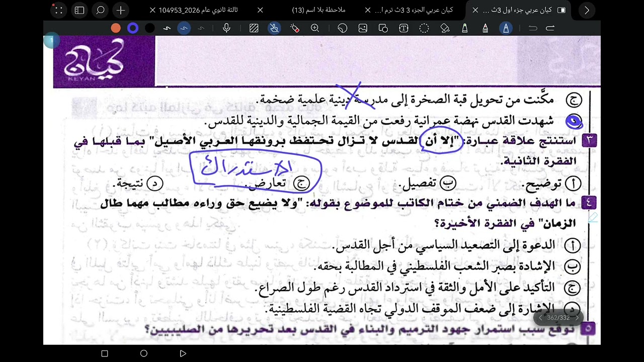Viewport: 644px width, 362px height.
Task: Tap the Android home button
Action: (x=144, y=353)
